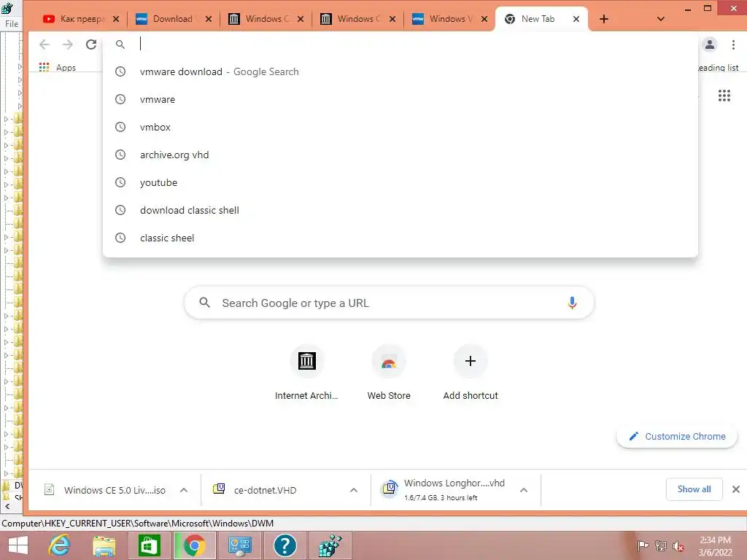The image size is (747, 560).
Task: Open the Reading list button
Action: pyautogui.click(x=718, y=68)
